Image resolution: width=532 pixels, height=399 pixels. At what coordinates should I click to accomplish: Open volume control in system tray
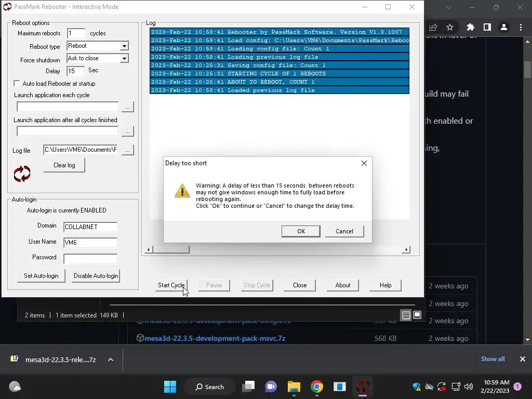click(x=469, y=387)
